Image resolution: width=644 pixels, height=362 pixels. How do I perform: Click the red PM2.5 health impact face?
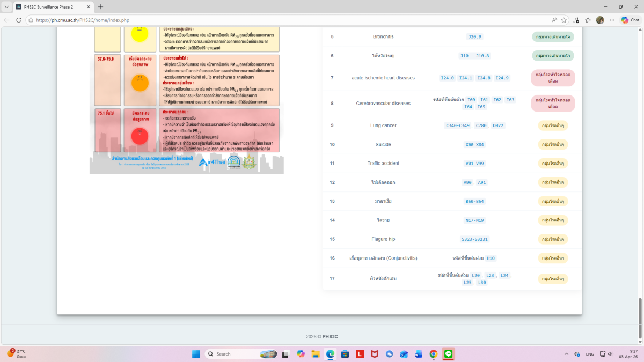[140, 135]
